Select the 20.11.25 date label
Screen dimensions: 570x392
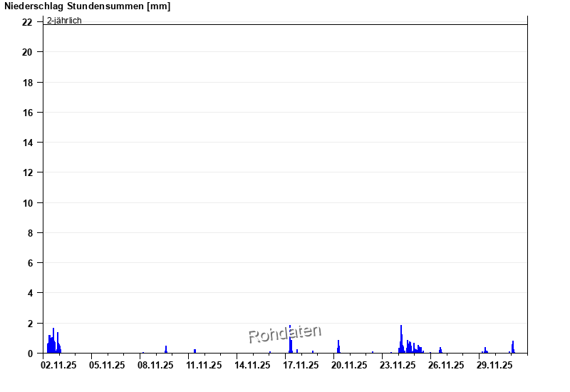(349, 365)
